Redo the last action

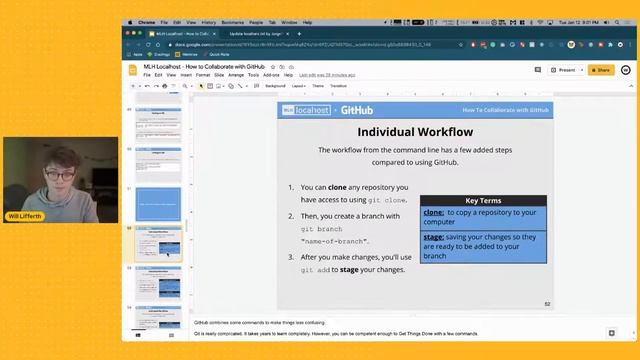[x=156, y=86]
